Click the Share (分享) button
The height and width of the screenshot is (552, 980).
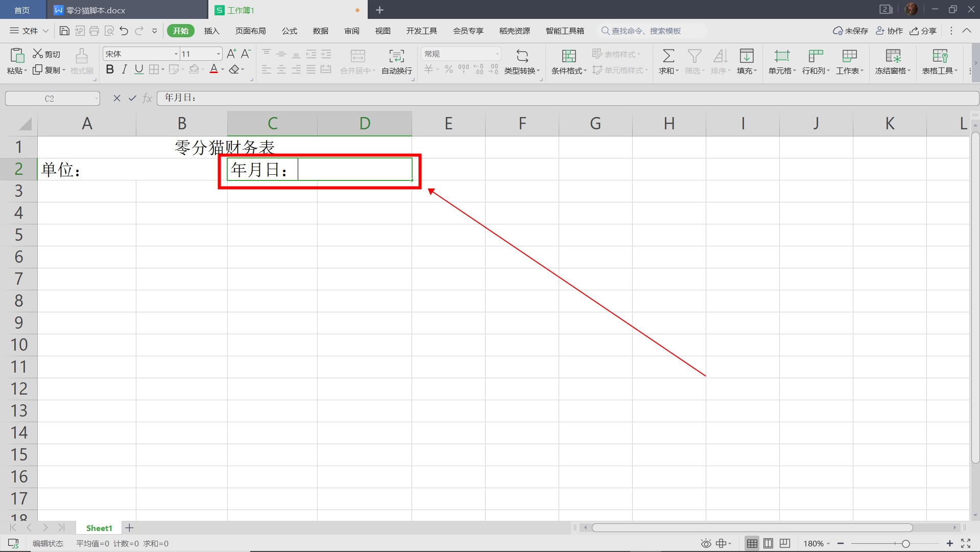coord(923,31)
